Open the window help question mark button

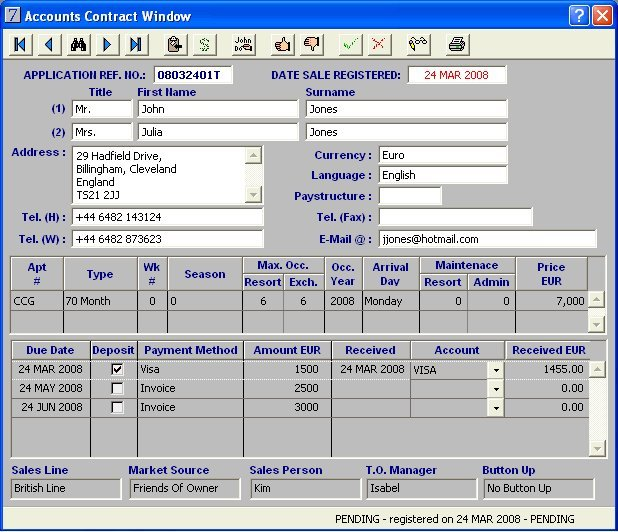579,15
